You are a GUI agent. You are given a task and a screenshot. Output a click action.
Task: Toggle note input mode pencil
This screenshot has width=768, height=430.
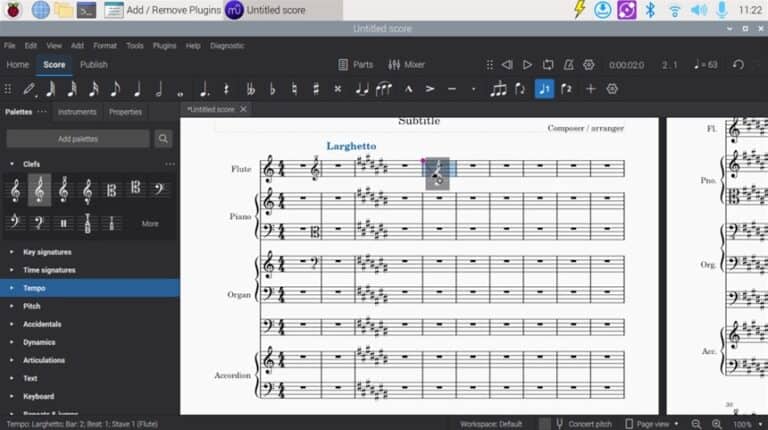pos(29,89)
